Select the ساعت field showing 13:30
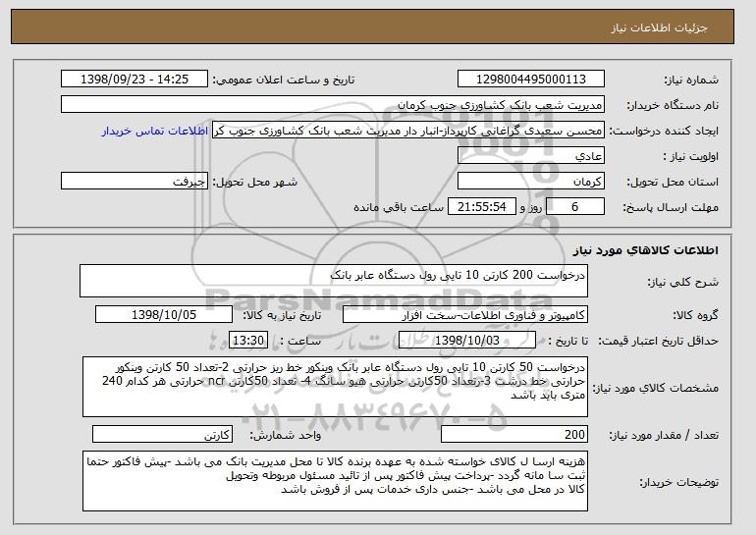The height and width of the screenshot is (535, 756). [248, 341]
